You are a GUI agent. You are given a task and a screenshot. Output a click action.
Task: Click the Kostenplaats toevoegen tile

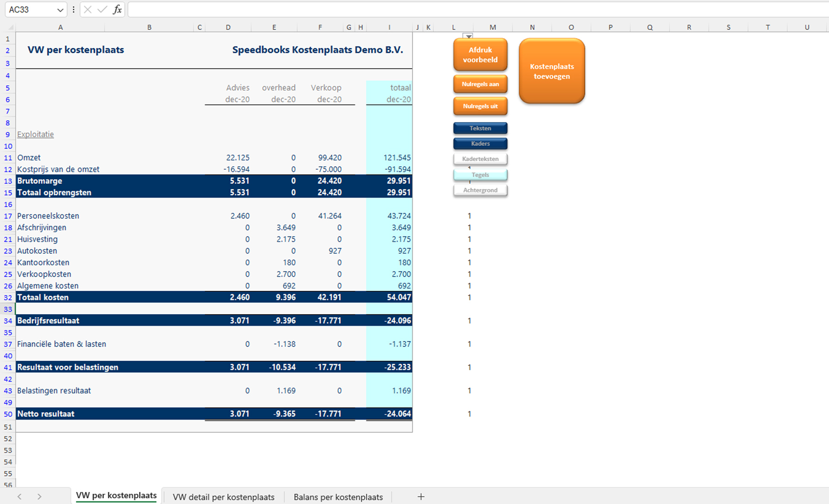pyautogui.click(x=551, y=71)
